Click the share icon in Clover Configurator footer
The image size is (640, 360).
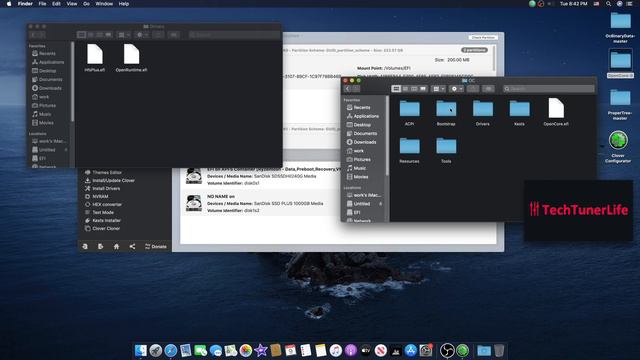[132, 247]
